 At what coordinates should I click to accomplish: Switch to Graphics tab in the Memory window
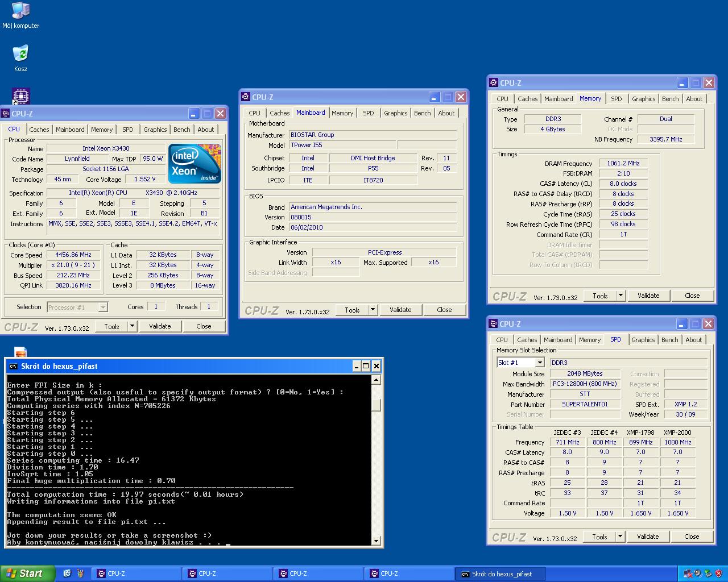[x=644, y=99]
